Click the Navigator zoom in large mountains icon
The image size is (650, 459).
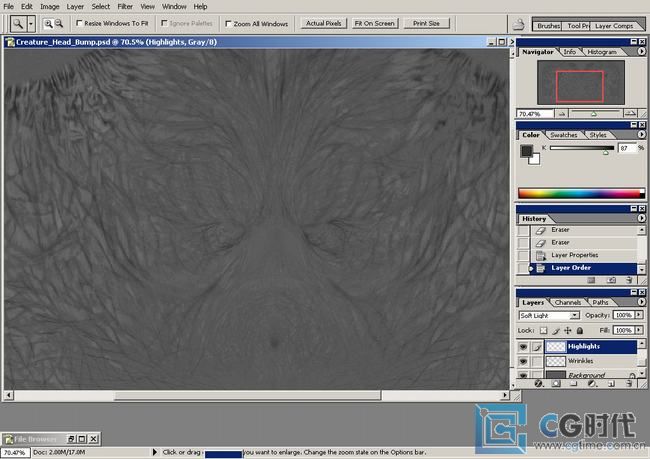coord(630,113)
